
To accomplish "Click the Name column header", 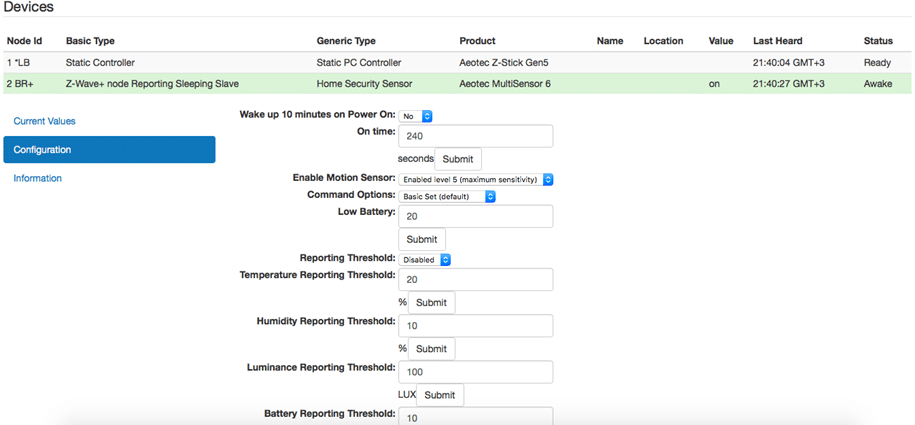I will click(610, 41).
